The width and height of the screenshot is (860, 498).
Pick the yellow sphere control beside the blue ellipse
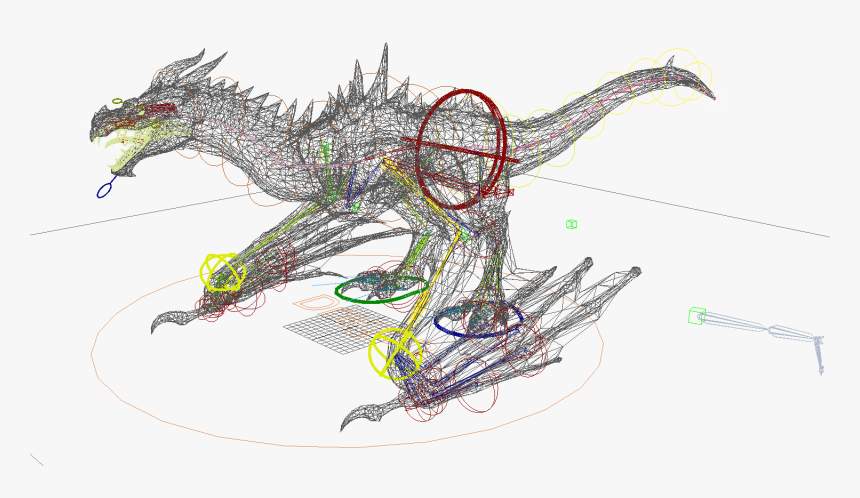395,354
